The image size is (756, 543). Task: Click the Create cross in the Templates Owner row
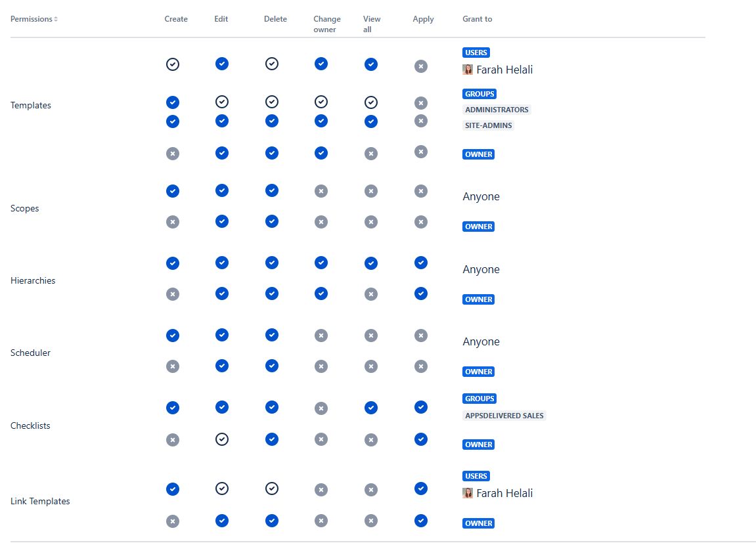pyautogui.click(x=173, y=154)
